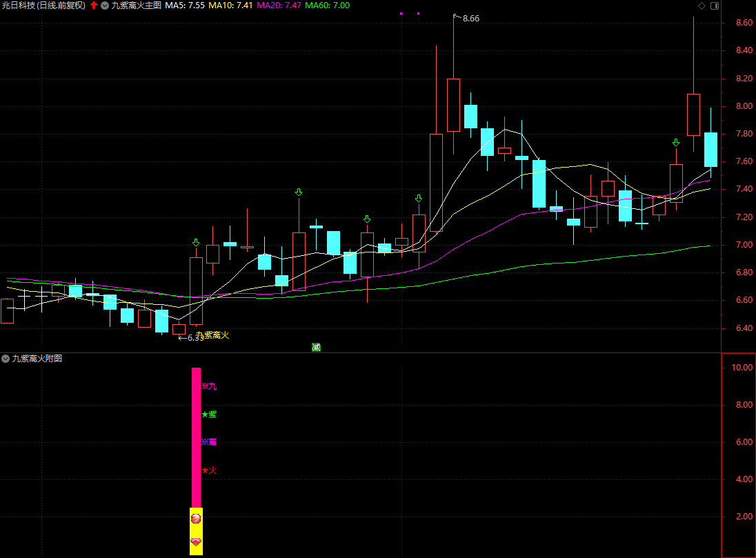Select the MA10: 7.41 legend value
The height and width of the screenshot is (558, 756).
(230, 6)
